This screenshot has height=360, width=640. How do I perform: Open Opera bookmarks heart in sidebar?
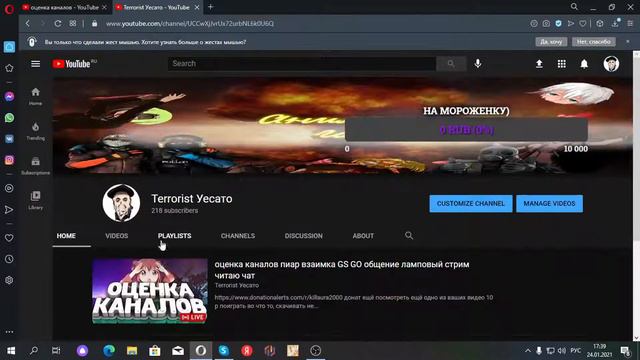click(x=9, y=238)
